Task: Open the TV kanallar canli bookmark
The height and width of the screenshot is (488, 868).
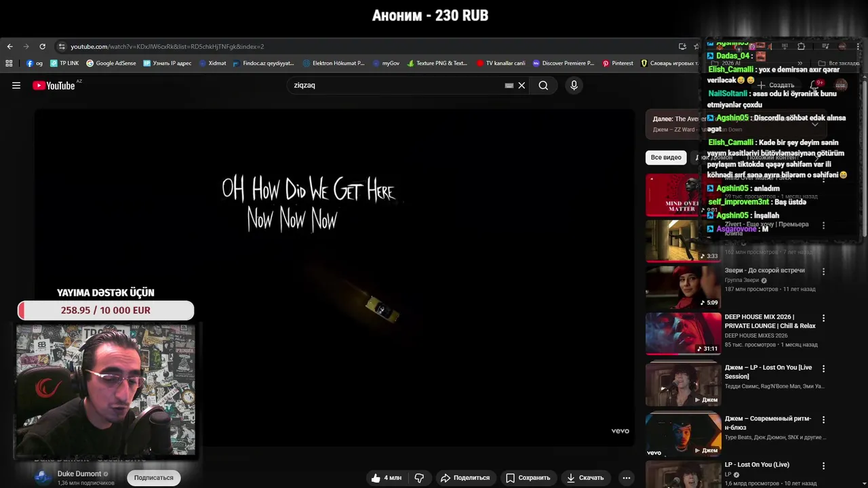Action: (x=500, y=63)
